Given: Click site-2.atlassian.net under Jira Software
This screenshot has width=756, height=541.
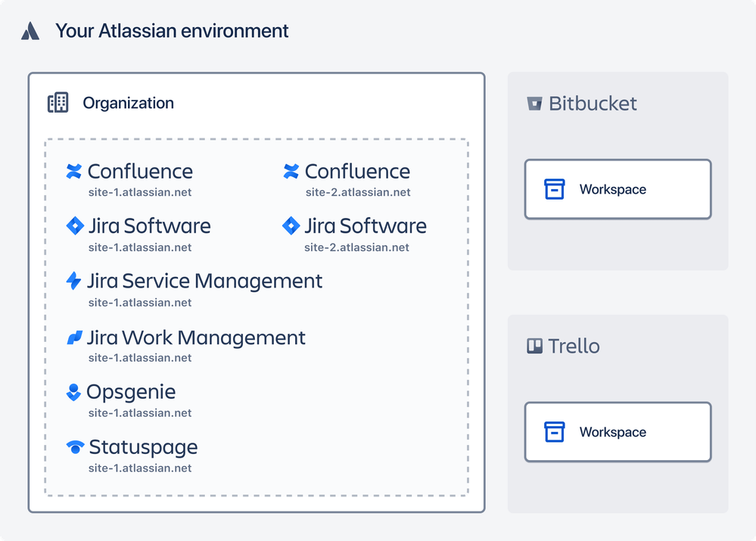Looking at the screenshot, I should [356, 247].
